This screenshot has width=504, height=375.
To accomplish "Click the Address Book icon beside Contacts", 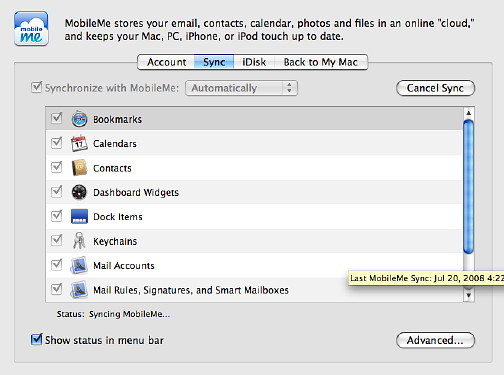I will pos(79,168).
